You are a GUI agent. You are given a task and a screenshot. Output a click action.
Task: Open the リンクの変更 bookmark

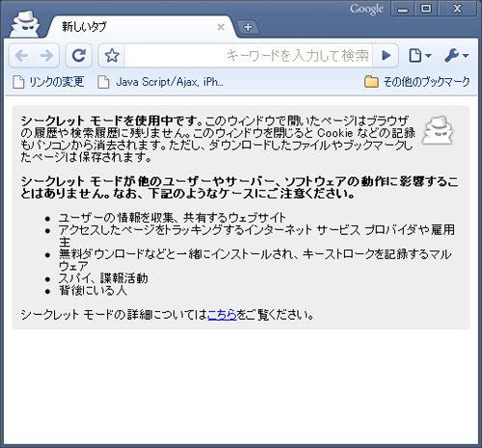tap(48, 82)
